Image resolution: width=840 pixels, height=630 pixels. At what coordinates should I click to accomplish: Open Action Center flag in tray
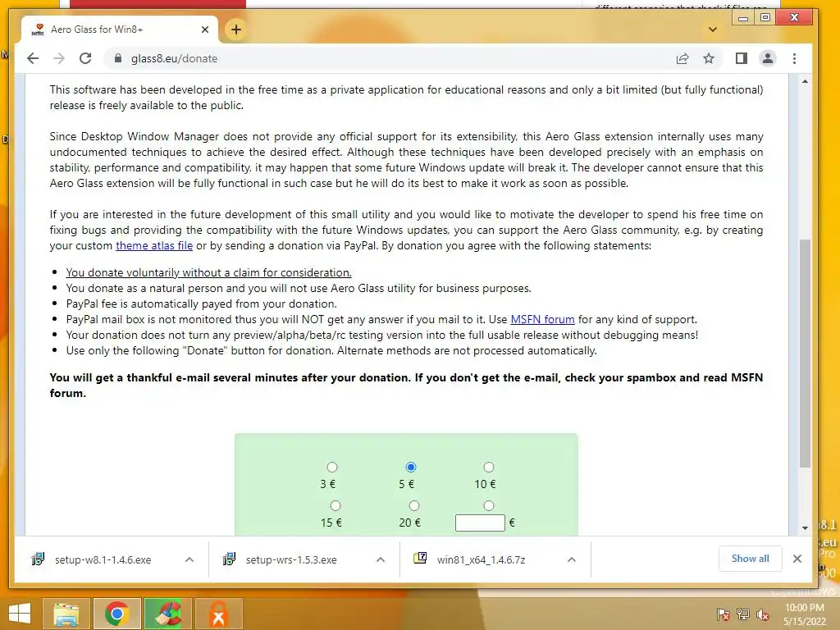(724, 614)
